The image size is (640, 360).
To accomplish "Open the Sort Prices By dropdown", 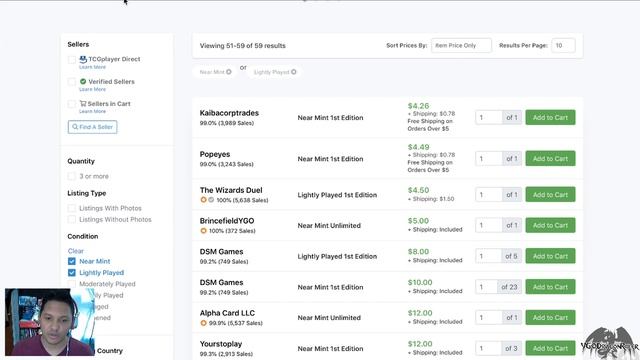I will pyautogui.click(x=461, y=45).
